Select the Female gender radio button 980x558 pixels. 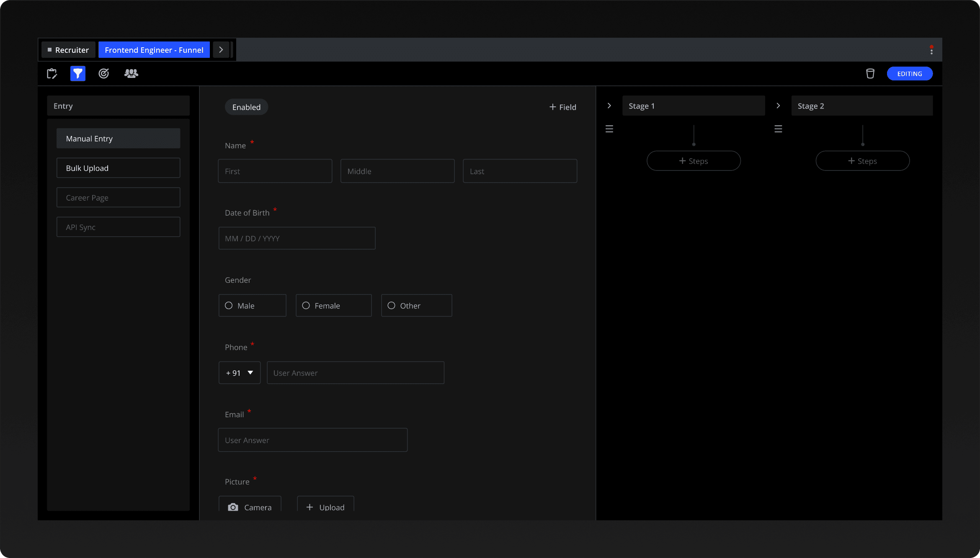[x=306, y=305]
